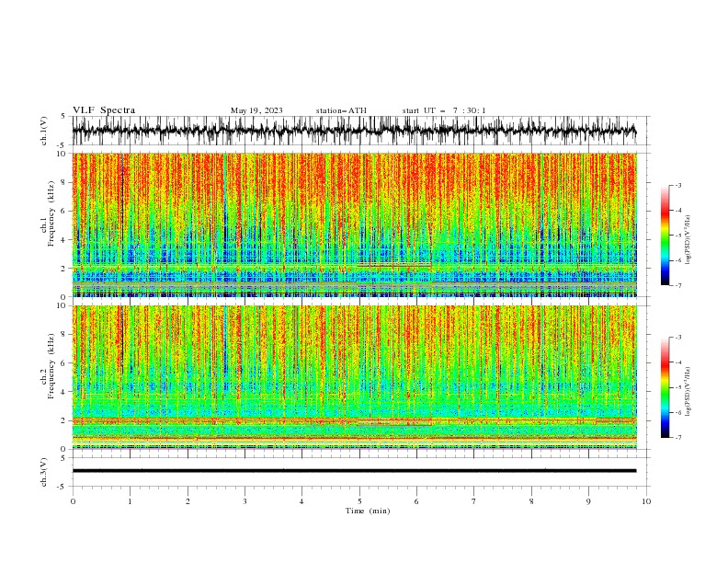The image size is (728, 563).
Task: Click the "-4" label on ch.2 color bar
Action: 678,362
